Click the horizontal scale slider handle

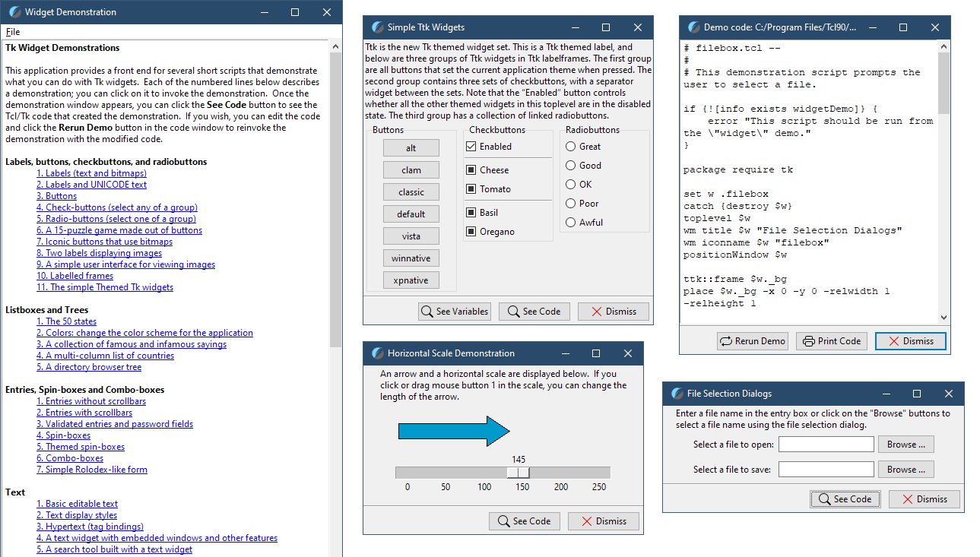coord(519,473)
